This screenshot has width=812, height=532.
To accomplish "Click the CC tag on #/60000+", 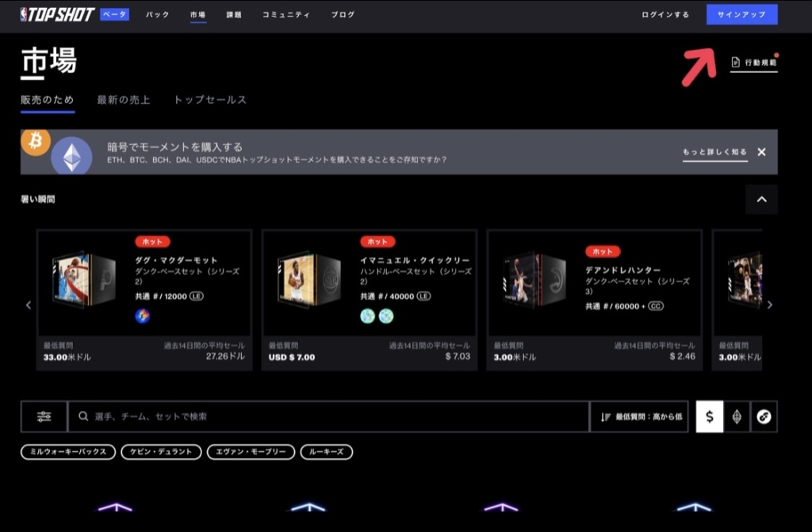I will 656,306.
